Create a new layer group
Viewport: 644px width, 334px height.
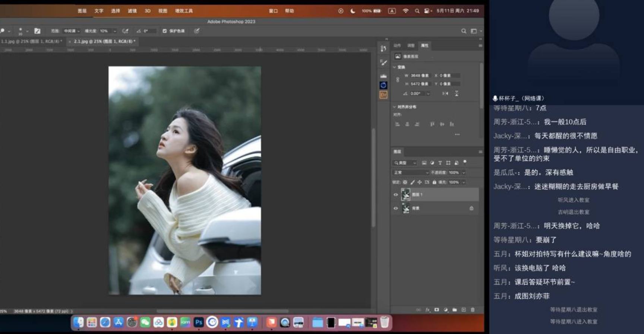click(x=455, y=310)
